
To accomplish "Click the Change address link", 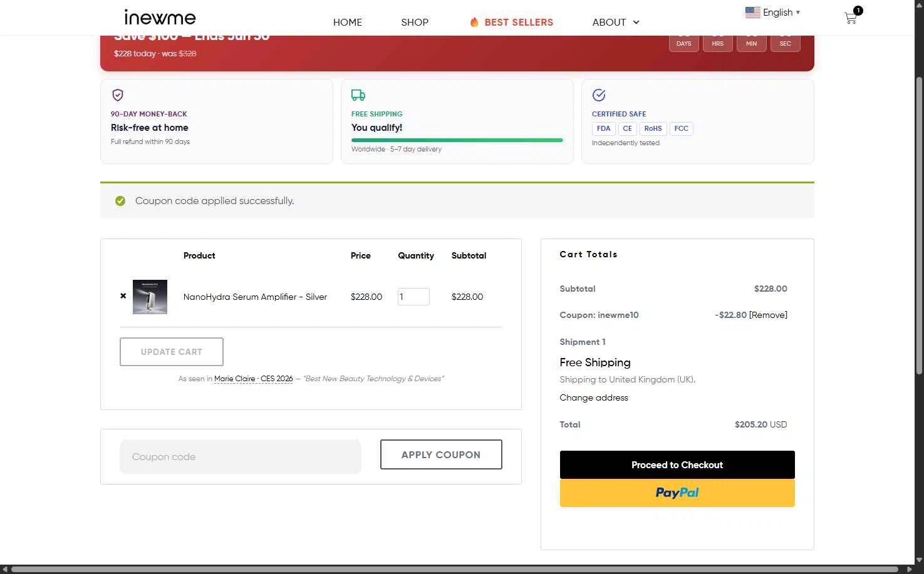I will [594, 397].
